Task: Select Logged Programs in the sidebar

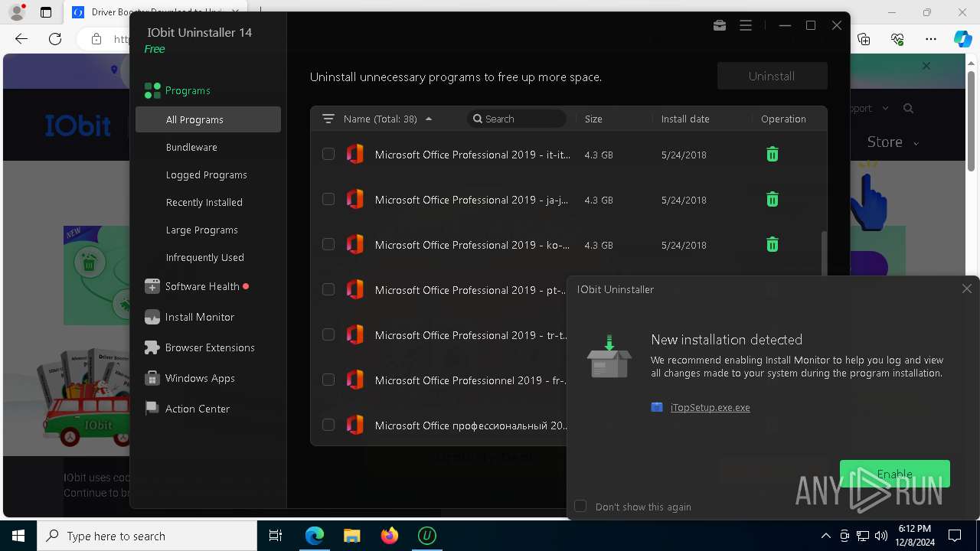Action: coord(208,174)
